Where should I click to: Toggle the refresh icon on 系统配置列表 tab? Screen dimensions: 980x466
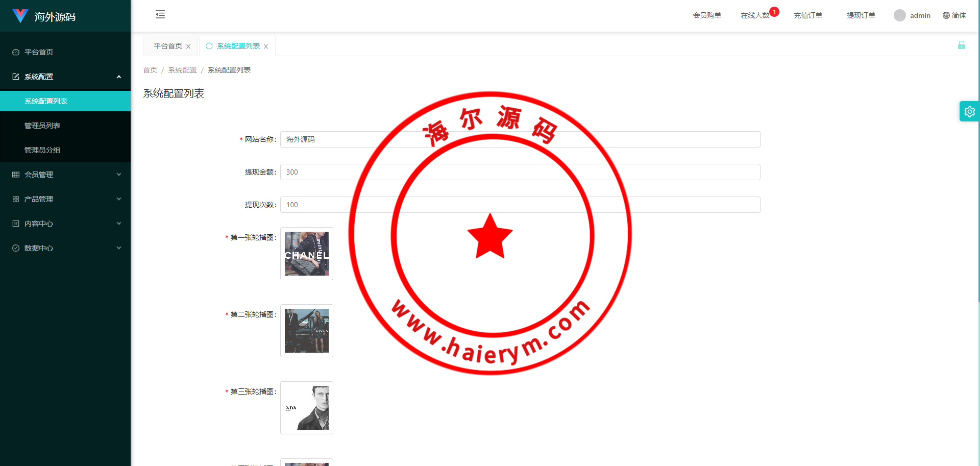coord(209,46)
